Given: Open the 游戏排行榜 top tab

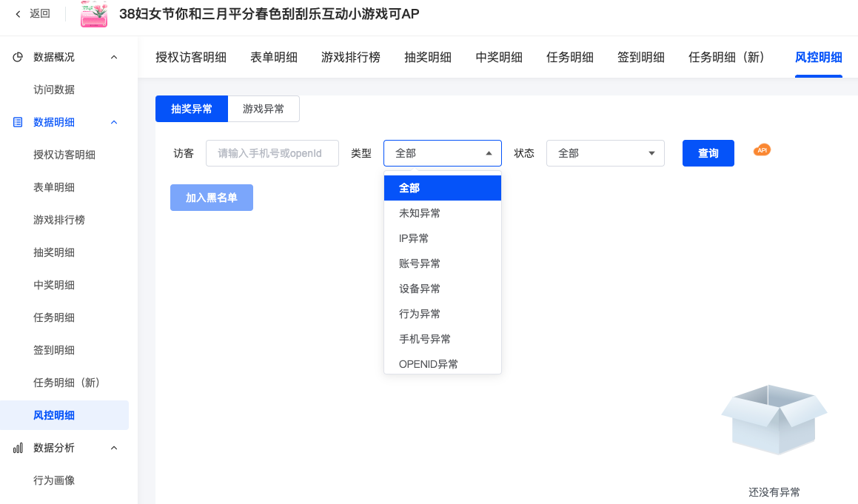Looking at the screenshot, I should (351, 58).
